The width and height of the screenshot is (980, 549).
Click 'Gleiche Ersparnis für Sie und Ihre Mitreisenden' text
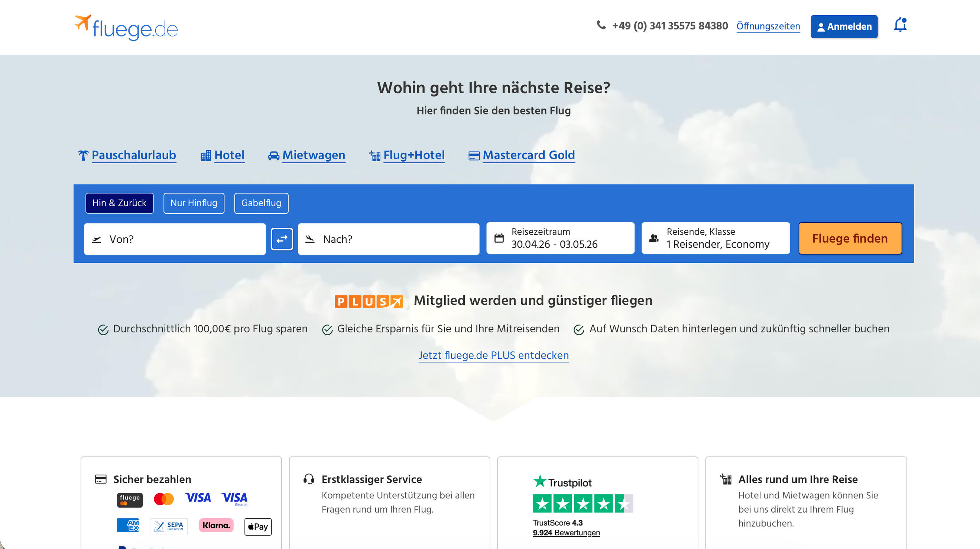pyautogui.click(x=448, y=329)
